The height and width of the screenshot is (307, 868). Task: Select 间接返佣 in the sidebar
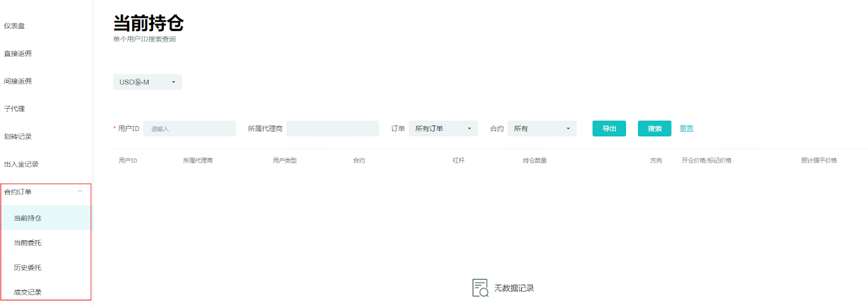(x=18, y=82)
